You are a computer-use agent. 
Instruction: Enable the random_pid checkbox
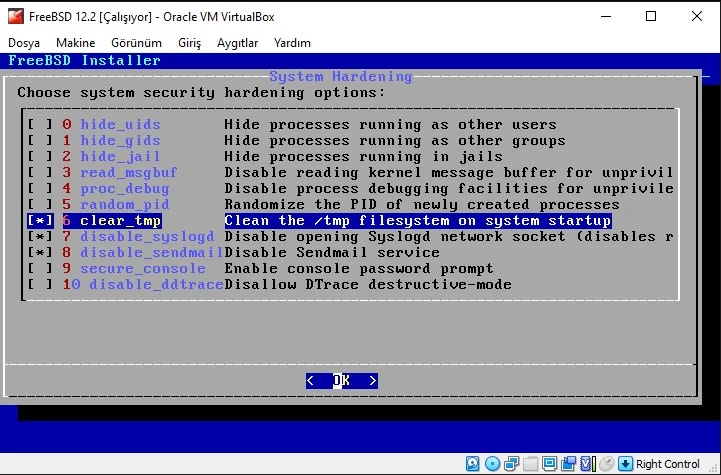click(x=40, y=204)
